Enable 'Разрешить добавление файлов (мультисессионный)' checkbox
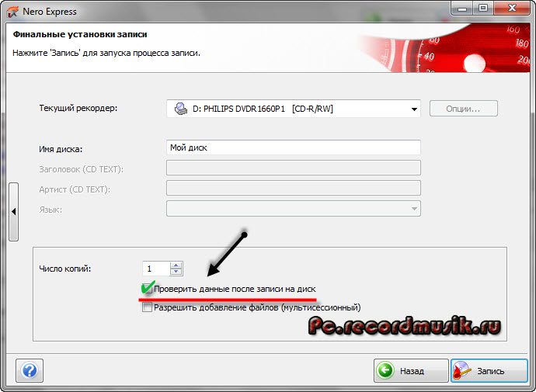 (148, 307)
